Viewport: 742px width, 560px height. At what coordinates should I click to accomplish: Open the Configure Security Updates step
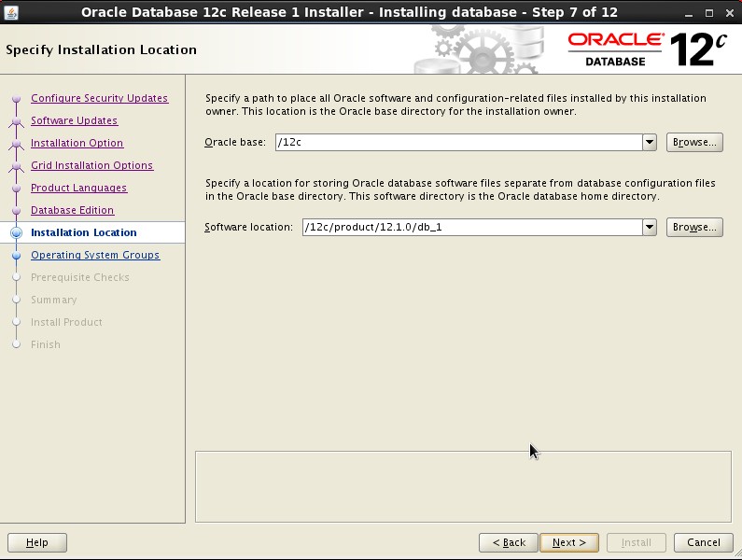(x=99, y=98)
